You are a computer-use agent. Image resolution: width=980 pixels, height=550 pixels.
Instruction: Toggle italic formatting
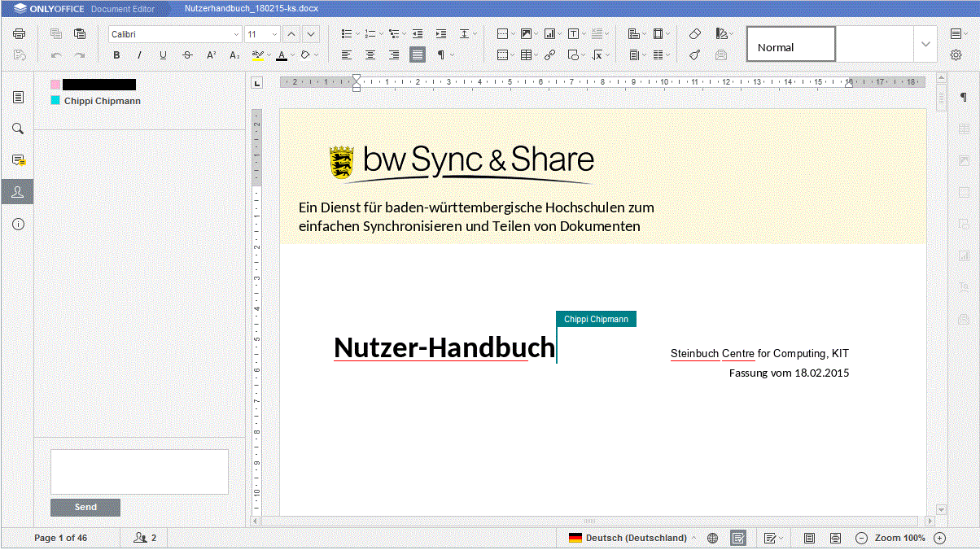pos(139,55)
